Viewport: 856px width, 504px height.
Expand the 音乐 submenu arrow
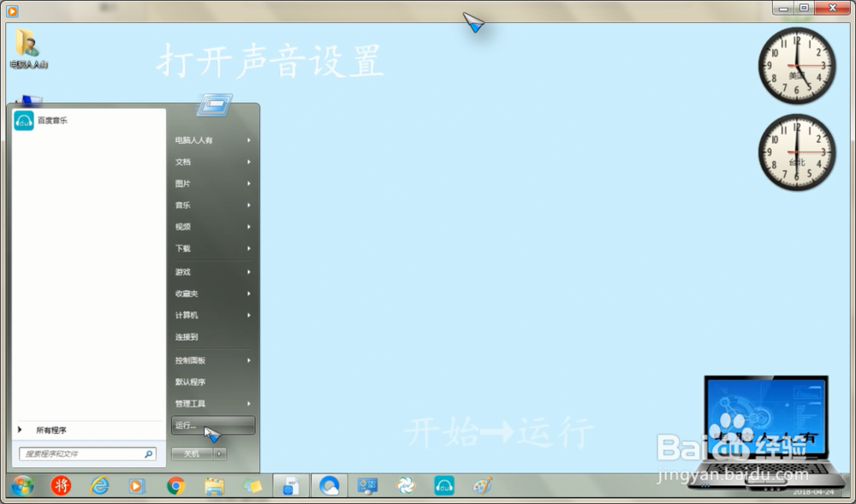(249, 205)
